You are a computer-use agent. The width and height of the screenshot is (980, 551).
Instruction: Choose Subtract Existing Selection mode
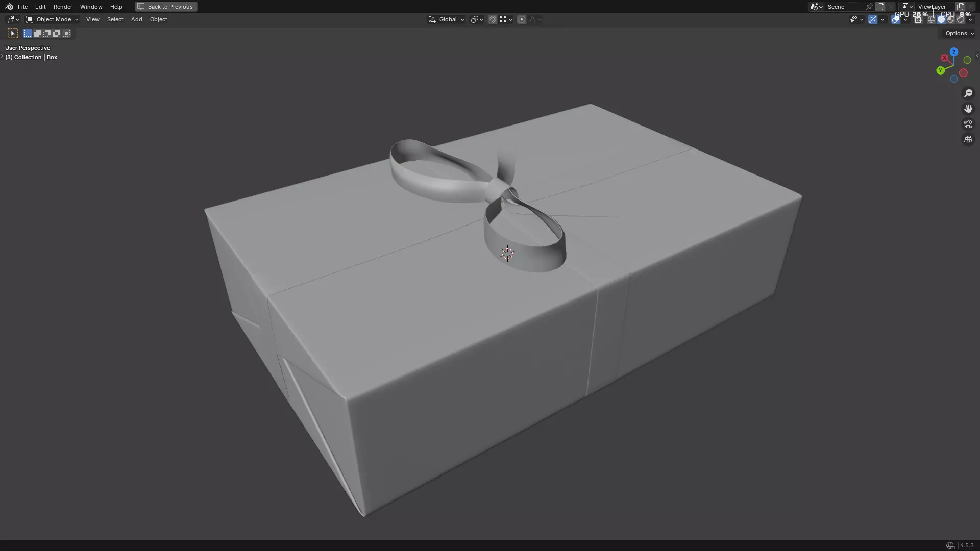click(47, 33)
